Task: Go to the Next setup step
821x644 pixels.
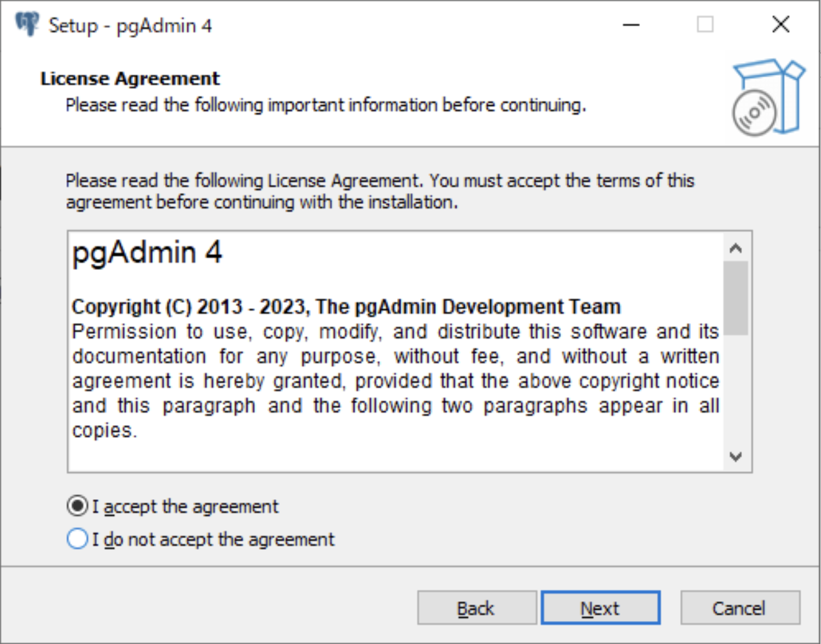Action: (600, 608)
